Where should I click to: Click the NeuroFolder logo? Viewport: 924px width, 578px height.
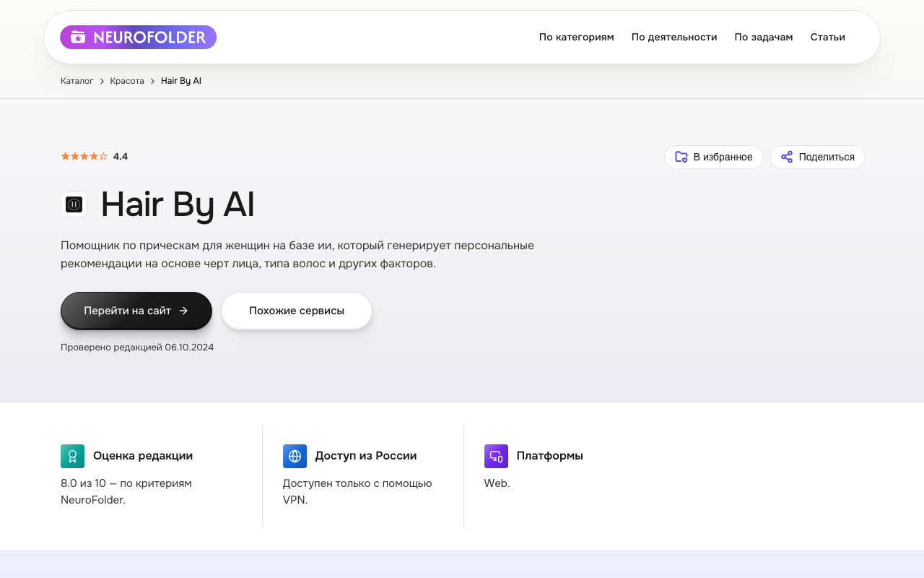pos(138,37)
